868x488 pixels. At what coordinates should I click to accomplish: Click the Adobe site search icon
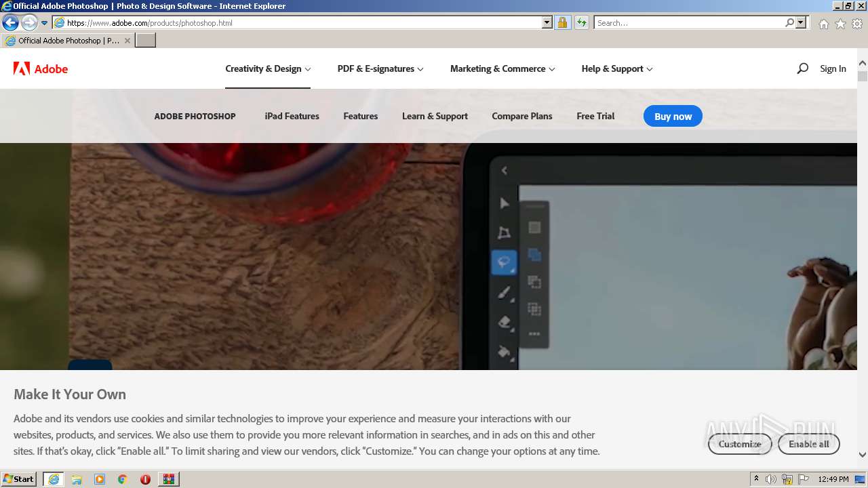click(802, 68)
